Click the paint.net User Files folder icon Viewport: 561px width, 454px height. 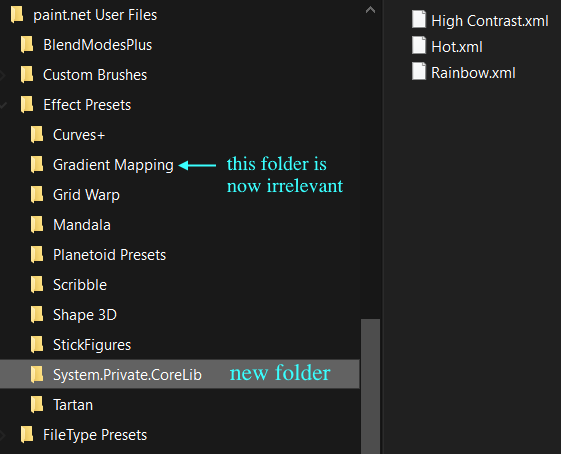pos(17,15)
